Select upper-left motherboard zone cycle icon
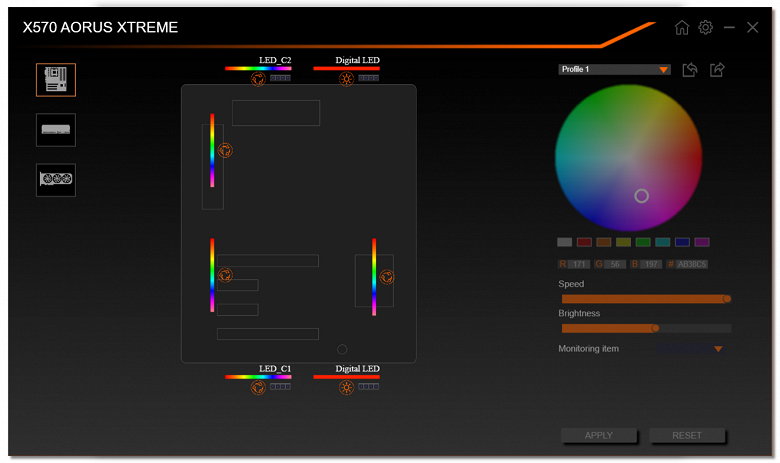The width and height of the screenshot is (780, 463). (225, 150)
